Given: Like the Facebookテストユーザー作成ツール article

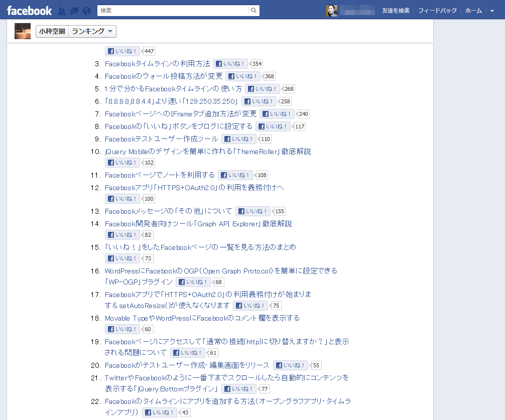Looking at the screenshot, I should point(239,139).
